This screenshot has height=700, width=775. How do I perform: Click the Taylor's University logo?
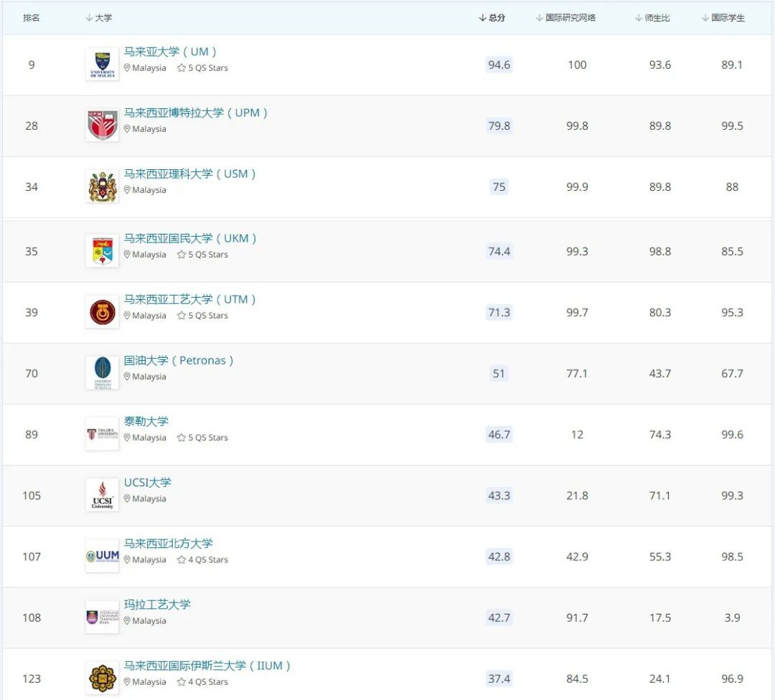pyautogui.click(x=102, y=434)
